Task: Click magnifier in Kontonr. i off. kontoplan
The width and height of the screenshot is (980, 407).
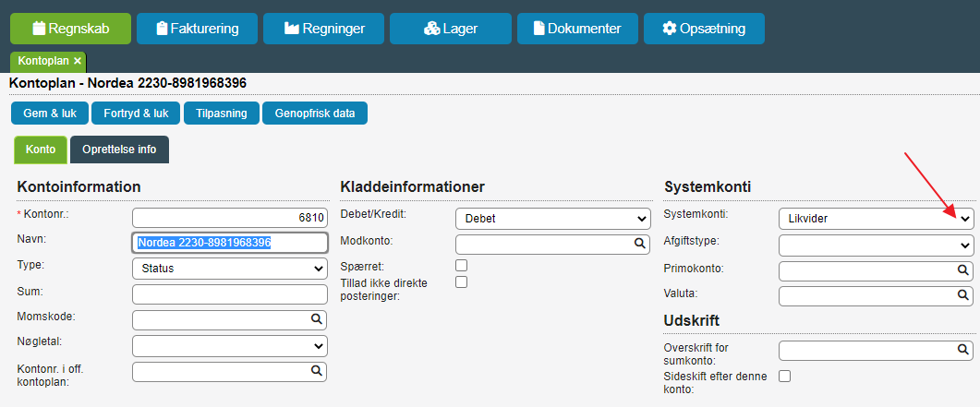Action: click(317, 370)
